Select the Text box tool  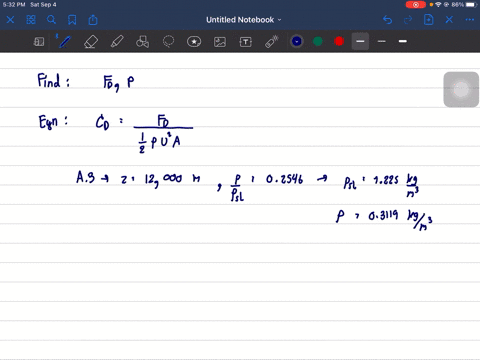[246, 42]
